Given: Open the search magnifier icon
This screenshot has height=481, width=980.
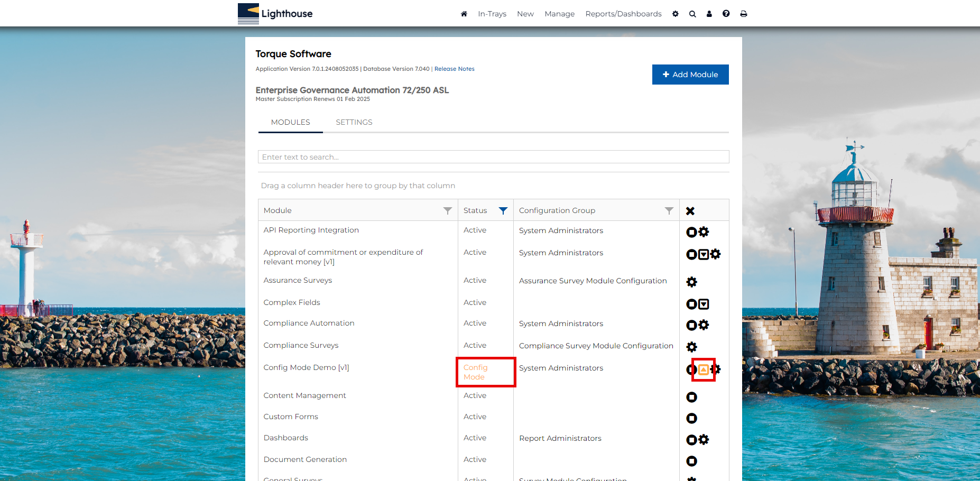Looking at the screenshot, I should [x=692, y=14].
